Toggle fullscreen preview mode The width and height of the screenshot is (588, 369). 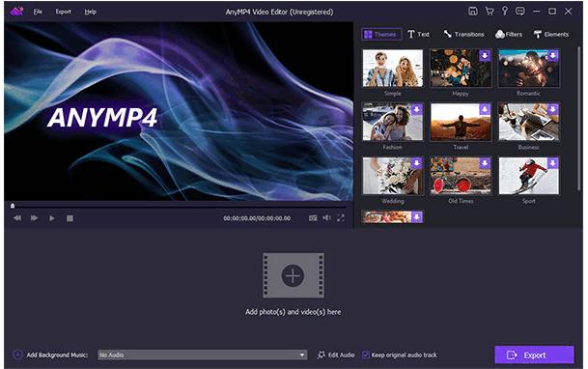pos(341,217)
